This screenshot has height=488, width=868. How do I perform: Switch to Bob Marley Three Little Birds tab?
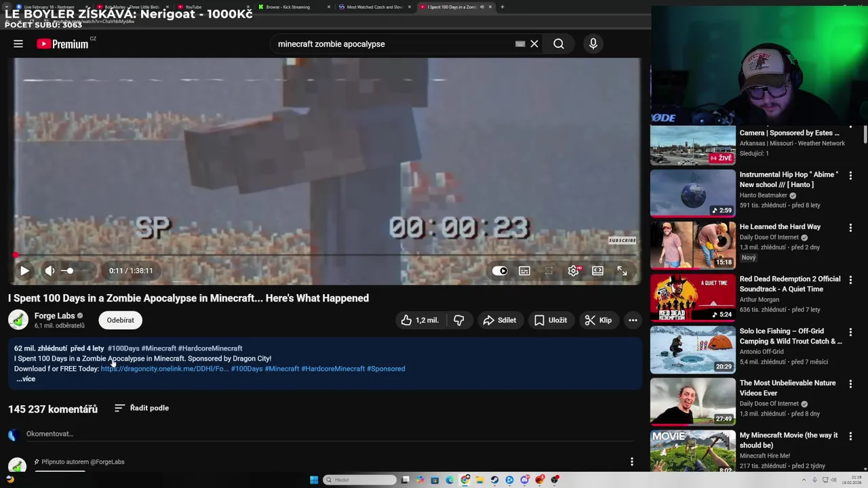click(x=132, y=7)
